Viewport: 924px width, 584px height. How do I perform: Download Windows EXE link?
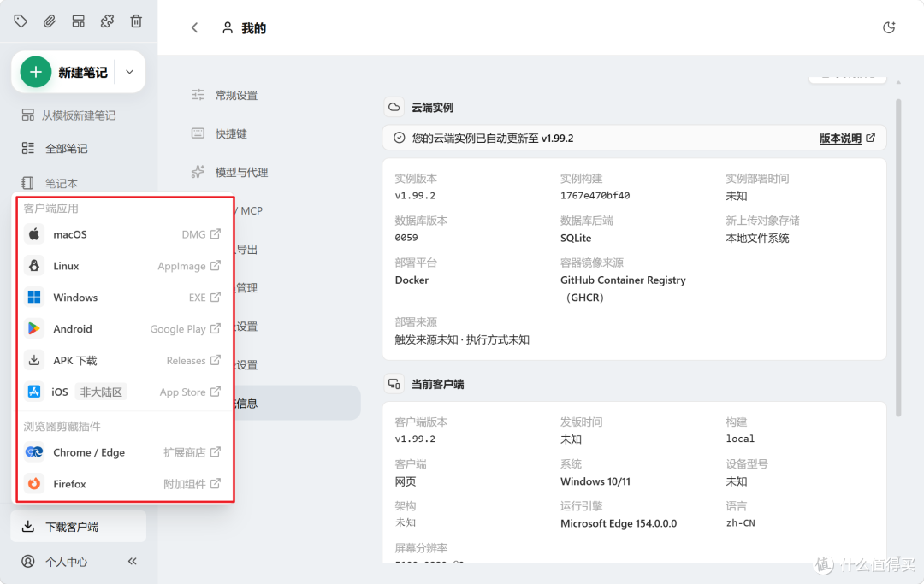point(204,298)
